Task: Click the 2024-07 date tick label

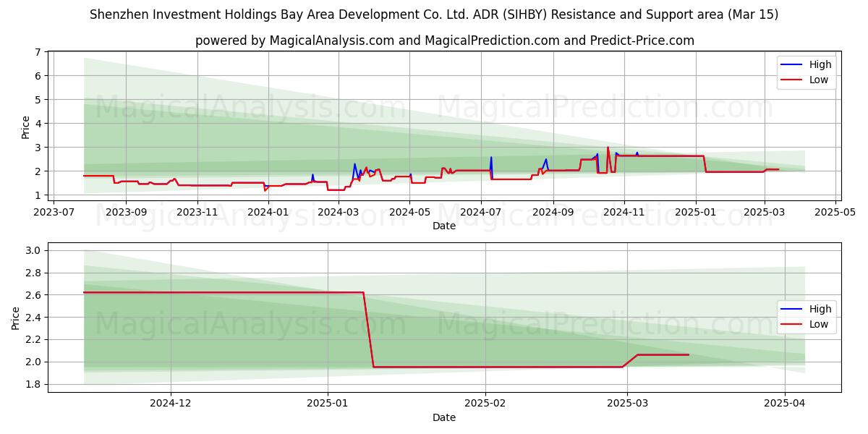Action: click(x=481, y=212)
